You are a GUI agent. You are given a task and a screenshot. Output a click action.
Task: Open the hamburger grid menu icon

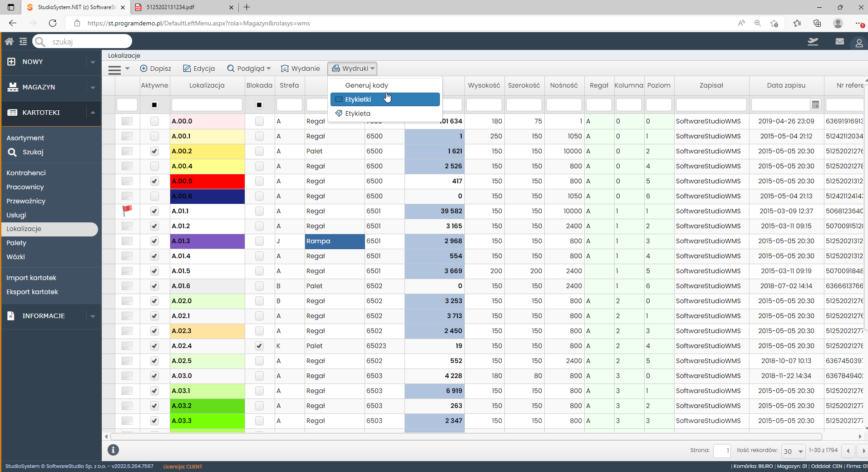click(x=115, y=69)
